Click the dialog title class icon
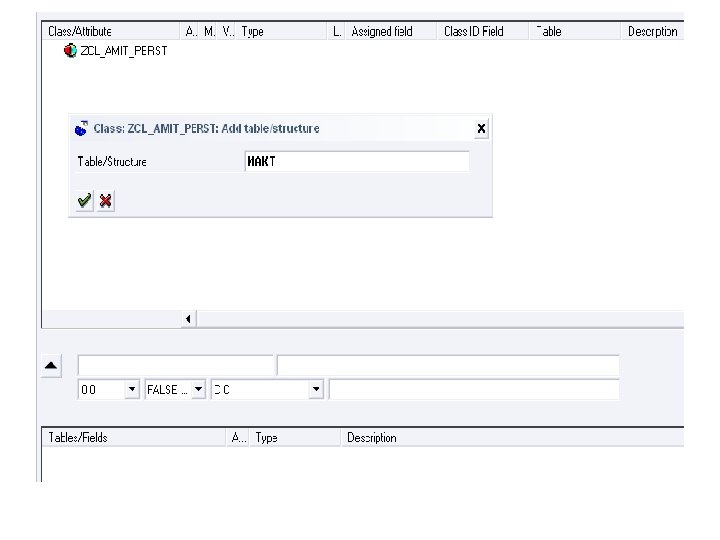This screenshot has width=720, height=540. coord(81,129)
